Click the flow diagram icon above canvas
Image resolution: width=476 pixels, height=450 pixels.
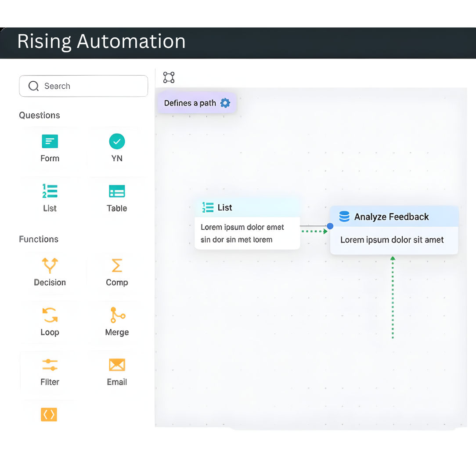point(169,78)
